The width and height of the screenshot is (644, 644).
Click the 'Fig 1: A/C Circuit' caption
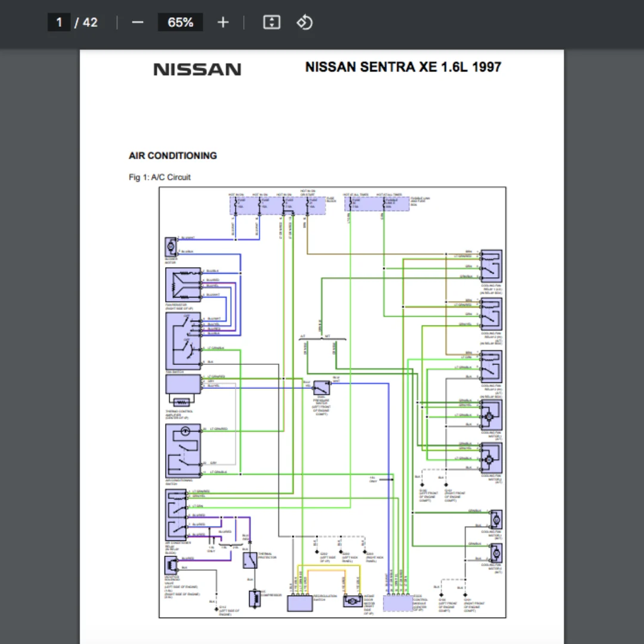pyautogui.click(x=159, y=177)
